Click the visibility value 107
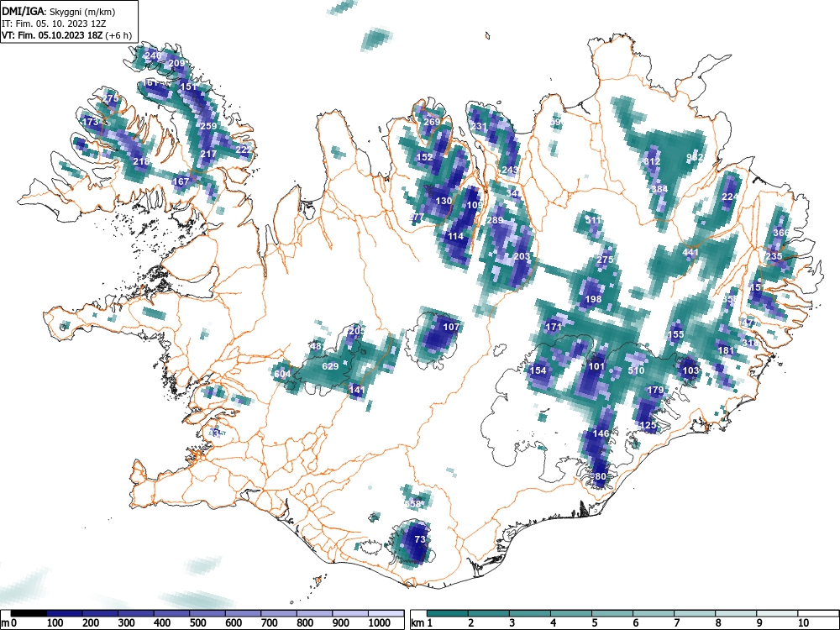 [x=452, y=327]
